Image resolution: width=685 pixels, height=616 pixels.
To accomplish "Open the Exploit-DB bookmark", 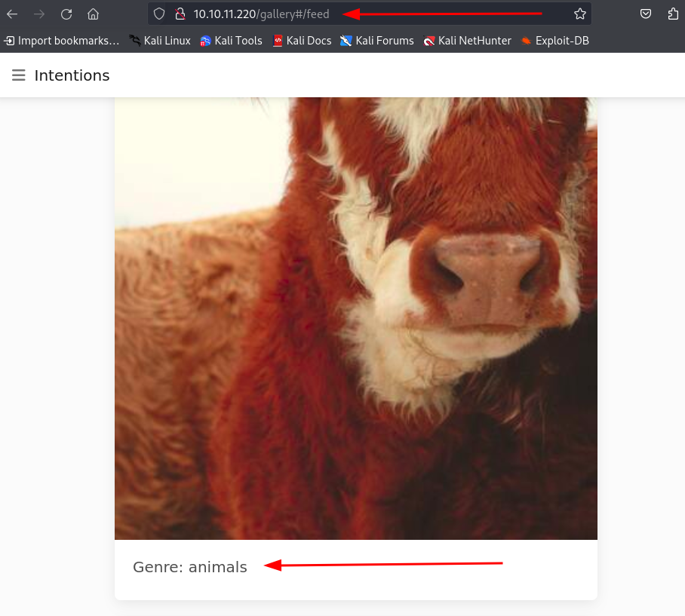I will (x=554, y=41).
